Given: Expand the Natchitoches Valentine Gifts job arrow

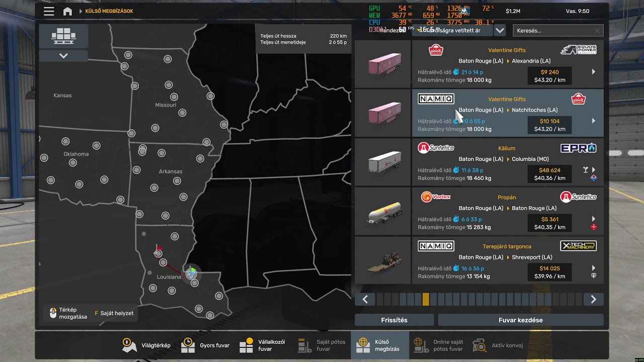Looking at the screenshot, I should (594, 121).
